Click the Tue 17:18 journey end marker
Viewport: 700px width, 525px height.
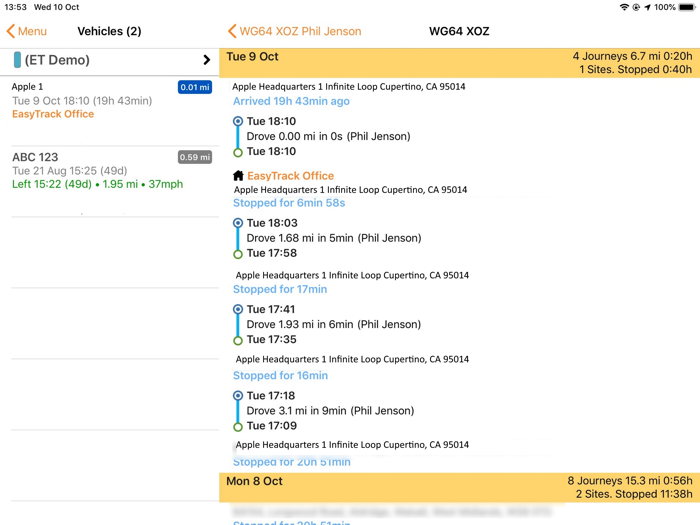click(238, 395)
